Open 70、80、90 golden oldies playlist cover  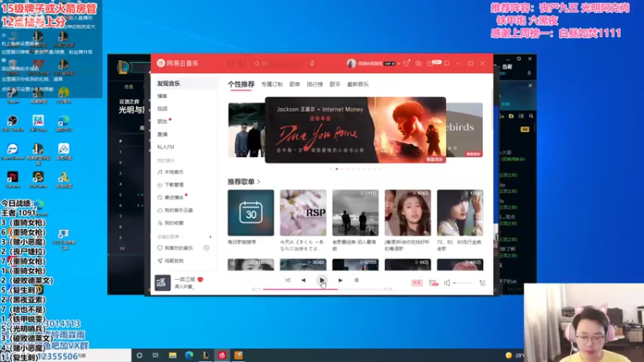point(460,212)
